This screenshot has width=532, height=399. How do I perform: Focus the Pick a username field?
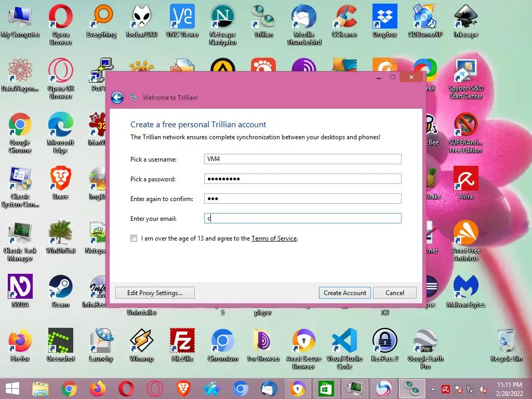(303, 159)
